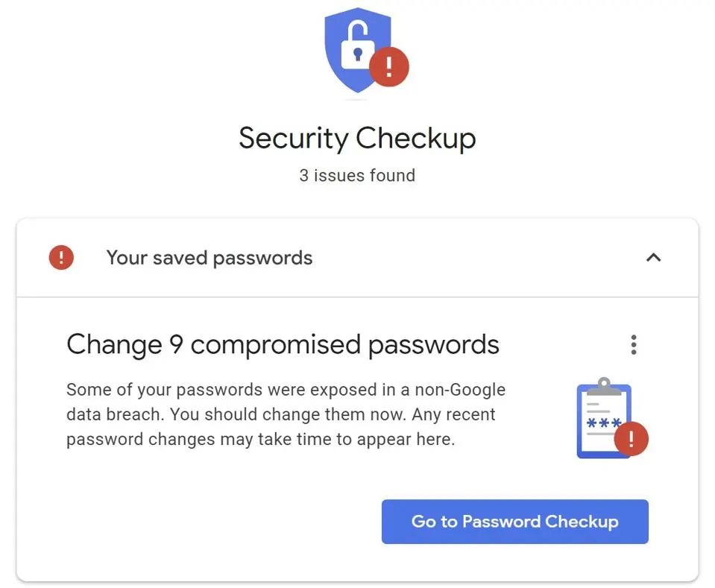Click the blue security shield icon

click(x=357, y=50)
